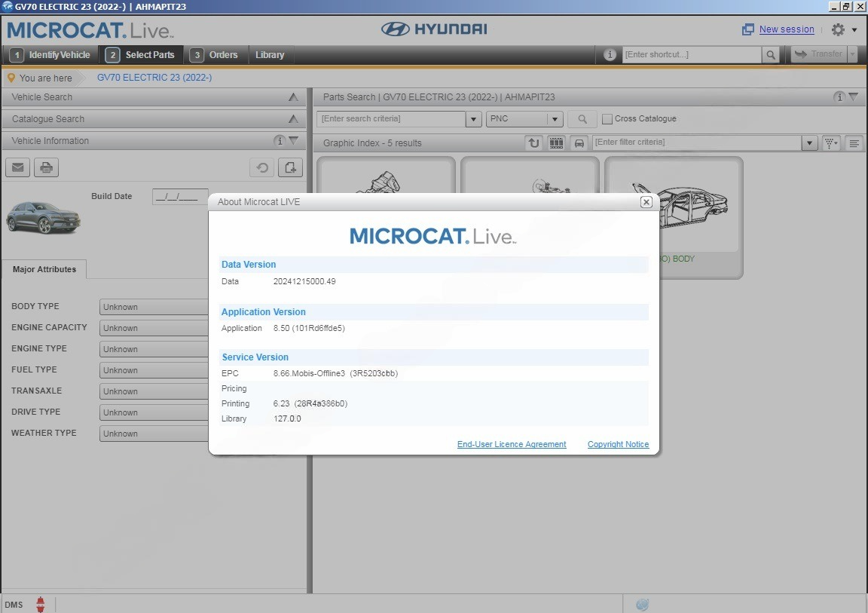Open the FUEL TYPE dropdown
868x613 pixels.
[154, 370]
